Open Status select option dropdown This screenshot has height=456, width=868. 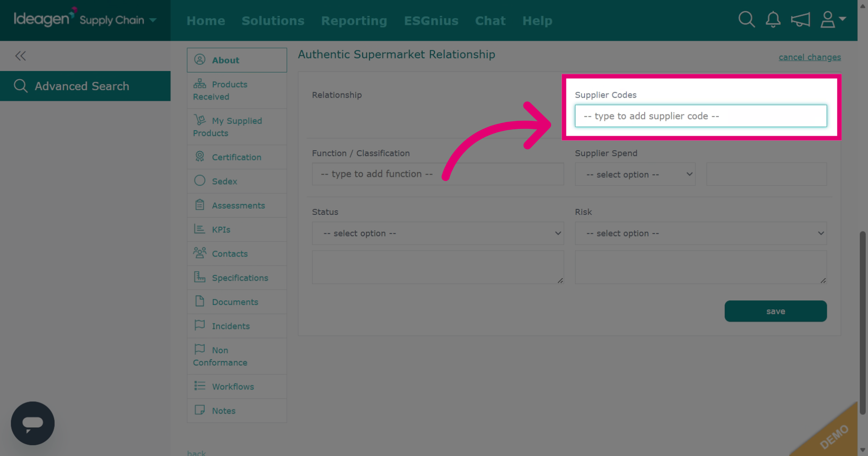click(438, 233)
